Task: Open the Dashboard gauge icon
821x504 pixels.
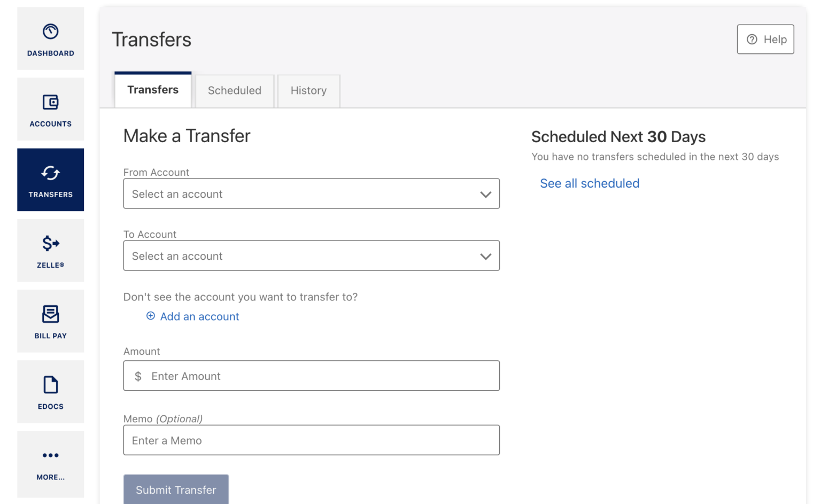Action: tap(50, 32)
